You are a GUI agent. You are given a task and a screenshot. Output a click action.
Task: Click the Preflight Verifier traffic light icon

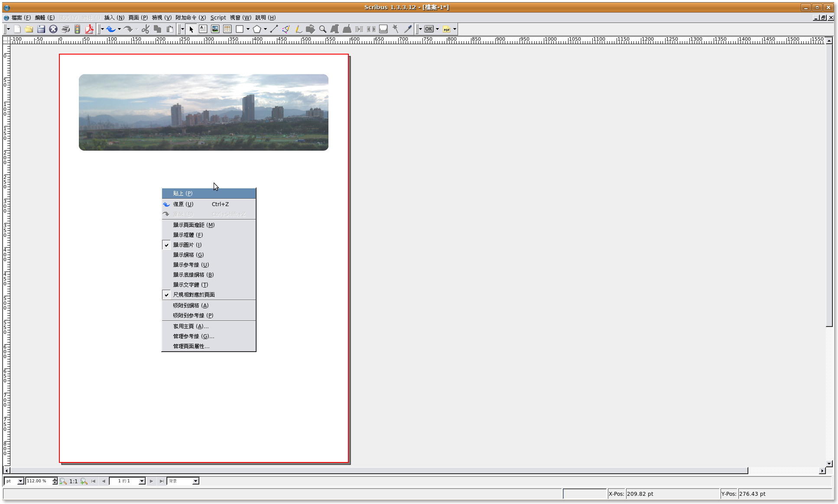(77, 29)
